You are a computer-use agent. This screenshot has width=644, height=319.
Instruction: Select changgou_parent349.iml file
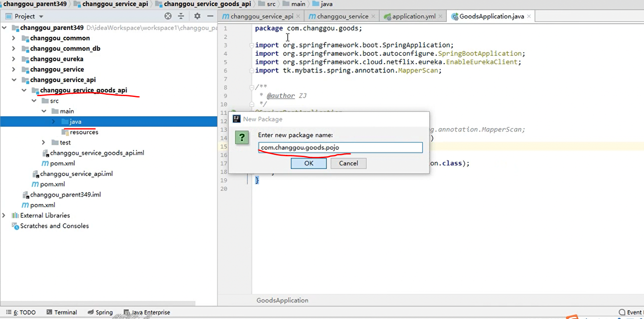point(65,194)
